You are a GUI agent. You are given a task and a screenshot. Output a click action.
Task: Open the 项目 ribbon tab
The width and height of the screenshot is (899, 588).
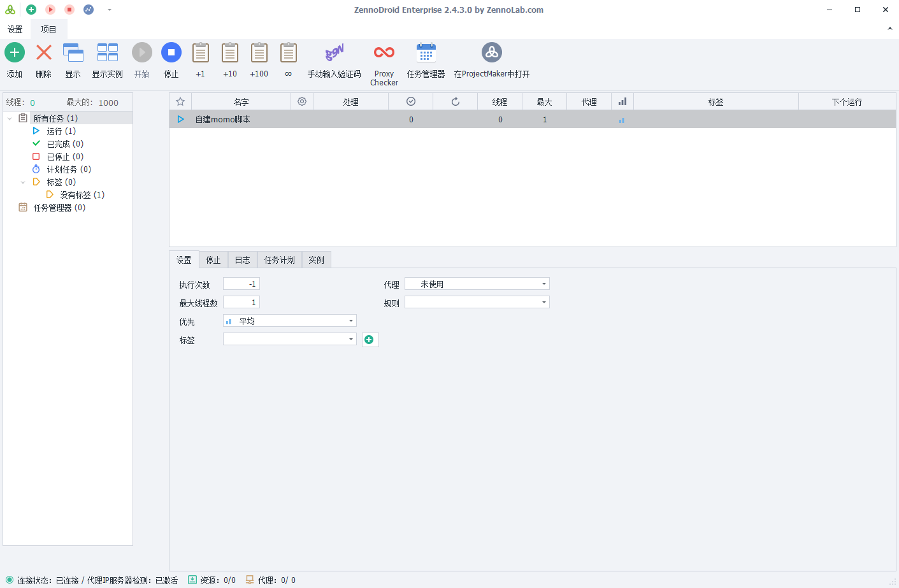49,29
